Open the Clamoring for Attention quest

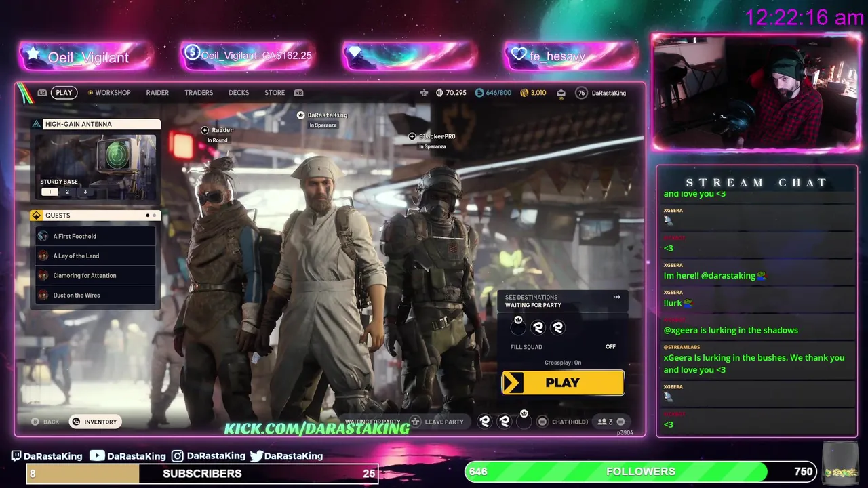click(96, 275)
